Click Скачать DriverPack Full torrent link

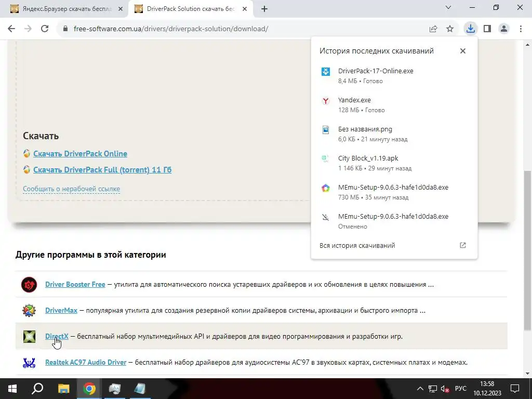tap(102, 170)
